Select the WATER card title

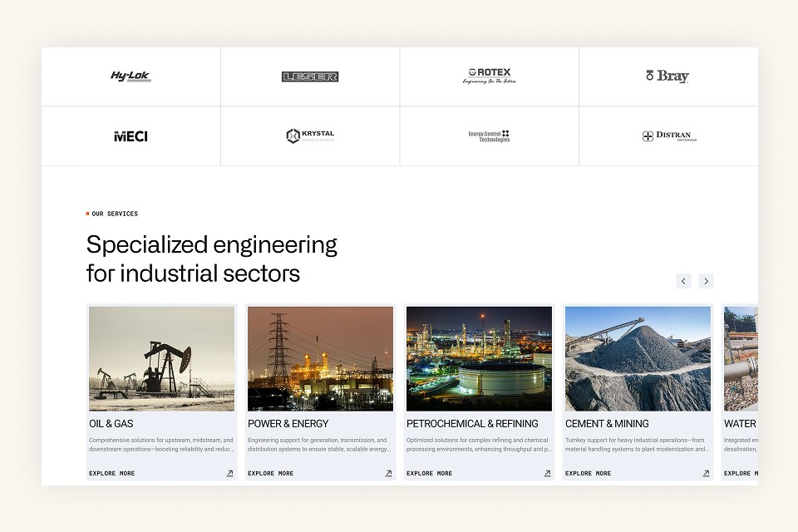pos(741,424)
